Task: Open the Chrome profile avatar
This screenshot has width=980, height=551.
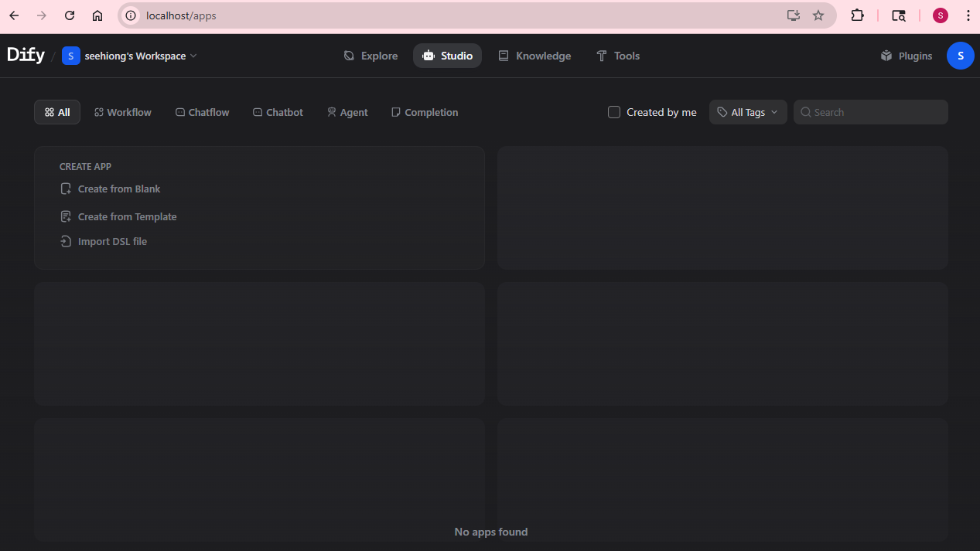Action: (941, 15)
